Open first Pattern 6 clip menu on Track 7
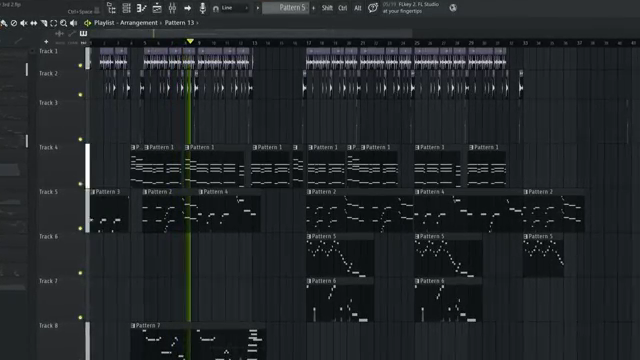The height and width of the screenshot is (360, 640). [x=309, y=281]
